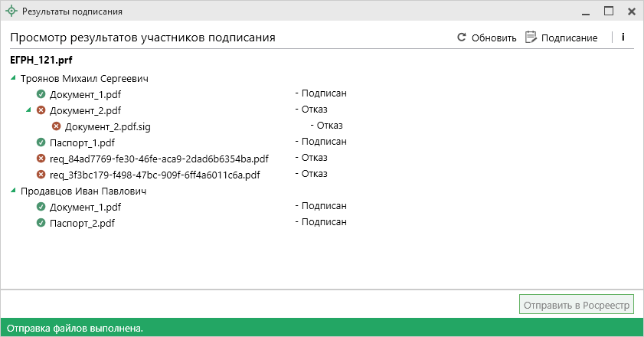
Task: Collapse Троянов Михаил Сергеевич node
Action: [14, 78]
